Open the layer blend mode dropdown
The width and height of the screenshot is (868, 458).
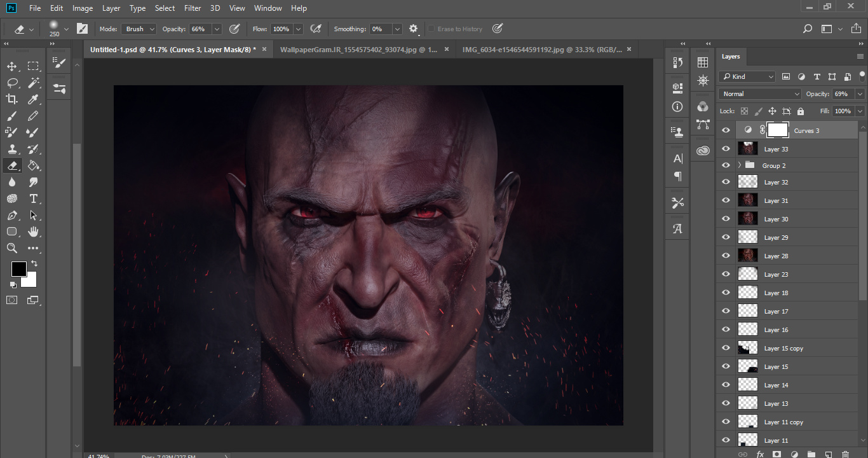(760, 94)
